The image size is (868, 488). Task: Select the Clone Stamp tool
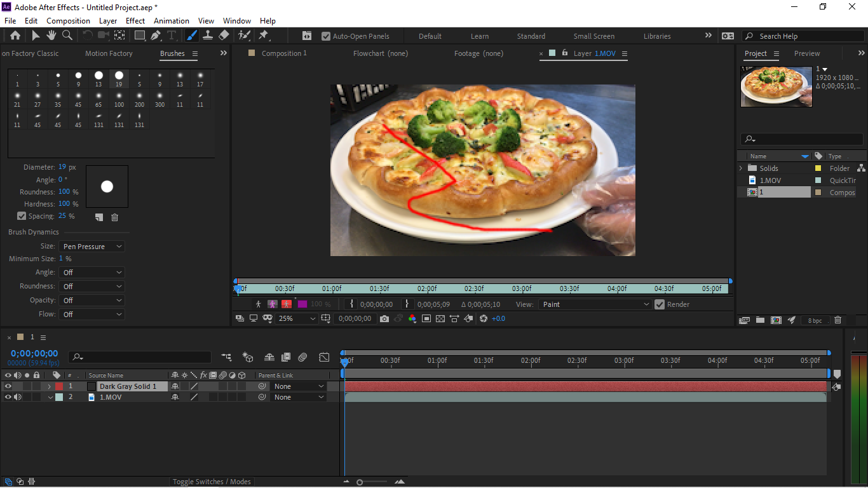tap(208, 36)
